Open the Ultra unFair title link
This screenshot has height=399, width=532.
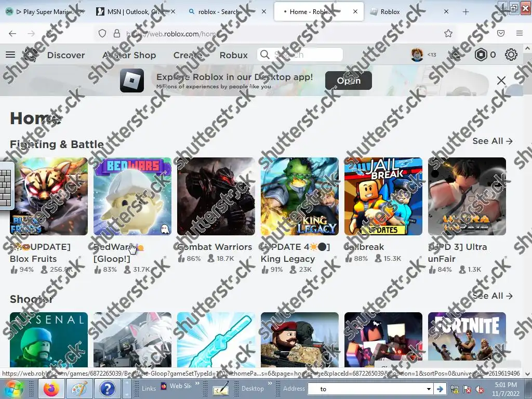[458, 253]
